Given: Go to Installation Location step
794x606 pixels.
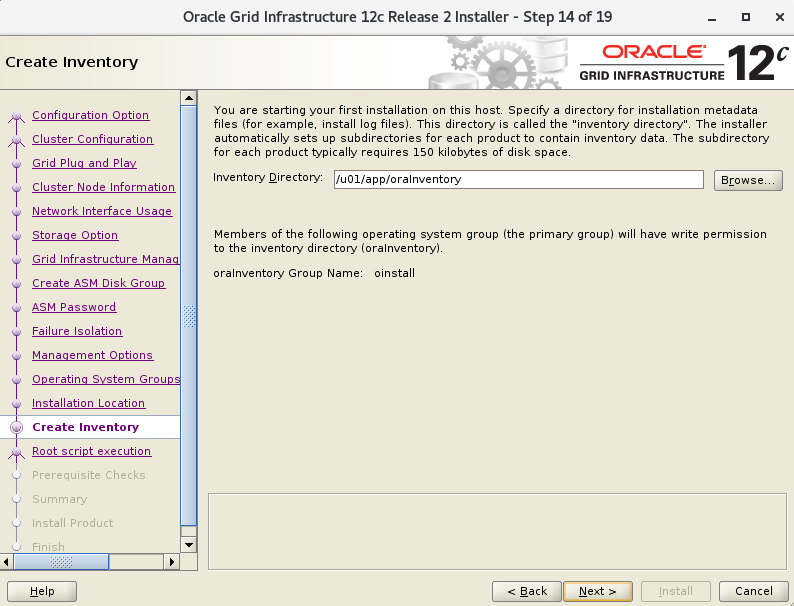Looking at the screenshot, I should point(88,403).
